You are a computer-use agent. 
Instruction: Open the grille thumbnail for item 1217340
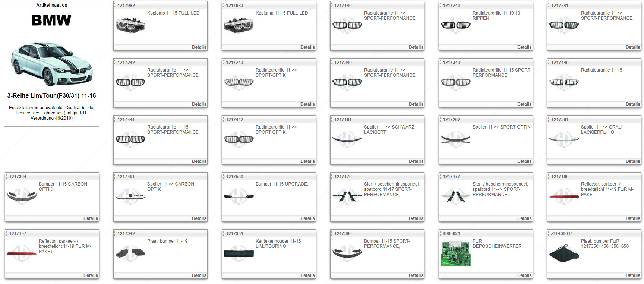(x=347, y=82)
